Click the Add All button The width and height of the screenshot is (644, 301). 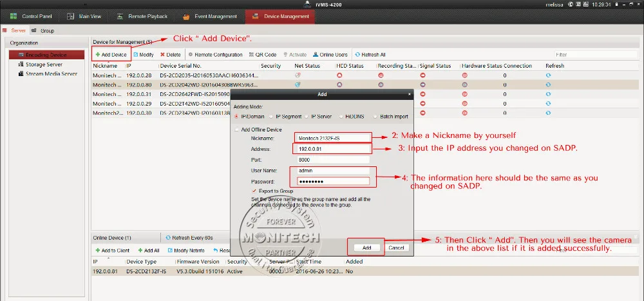click(x=148, y=251)
